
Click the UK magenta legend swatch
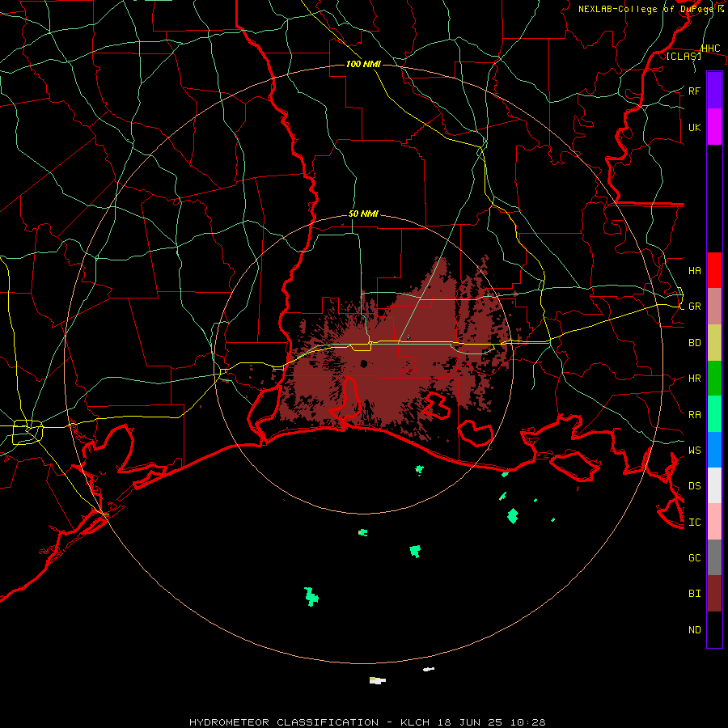coord(714,127)
